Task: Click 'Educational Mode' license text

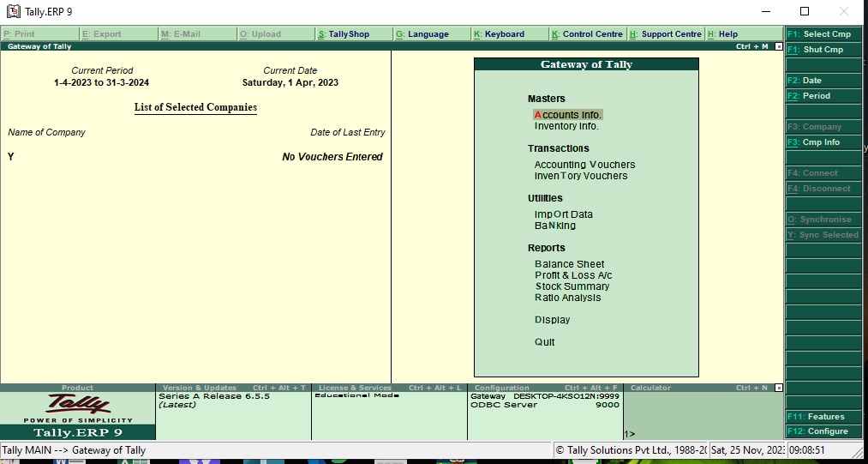Action: (356, 395)
